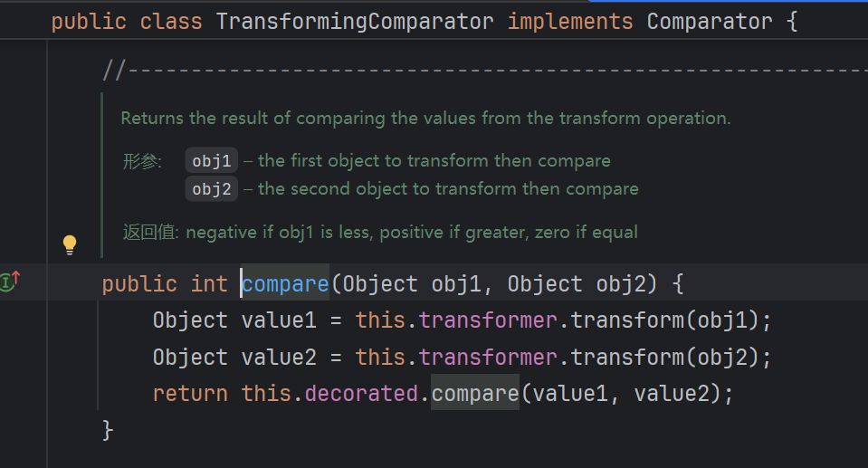Click the return keyword
This screenshot has height=468, width=868.
(190, 394)
